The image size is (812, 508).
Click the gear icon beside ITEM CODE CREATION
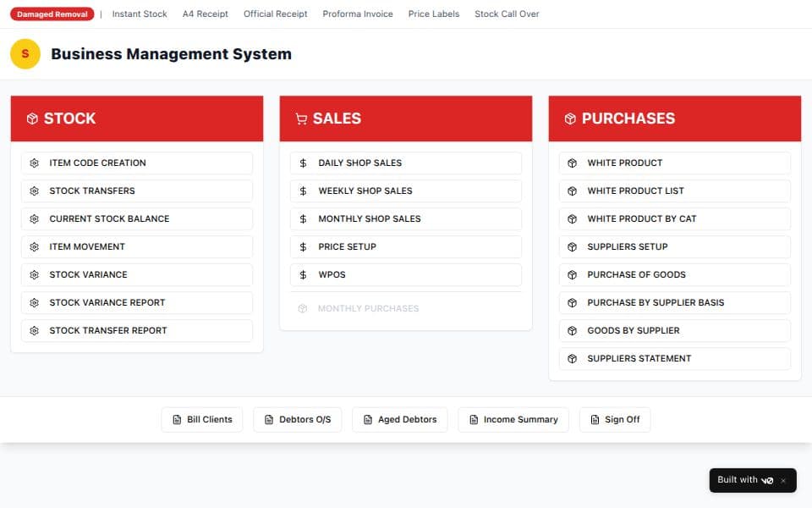[34, 163]
